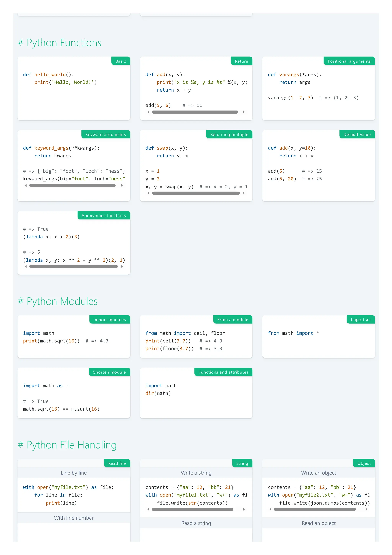Click the Import all tag label
This screenshot has height=555, width=392.
[x=360, y=320]
